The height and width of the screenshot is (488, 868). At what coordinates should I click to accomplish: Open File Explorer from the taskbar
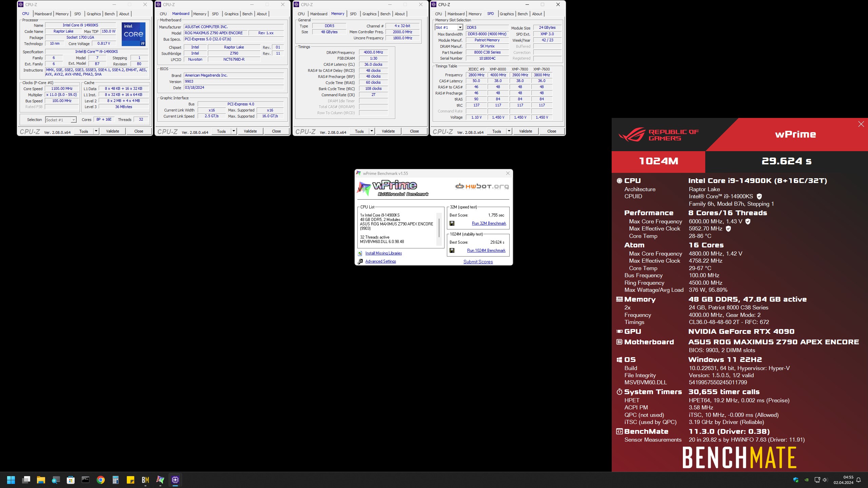click(41, 480)
